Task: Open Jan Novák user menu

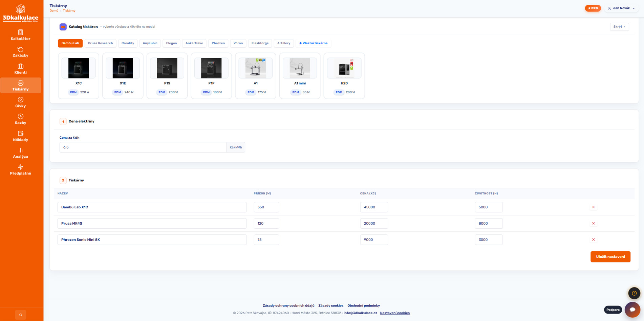Action: click(x=621, y=8)
